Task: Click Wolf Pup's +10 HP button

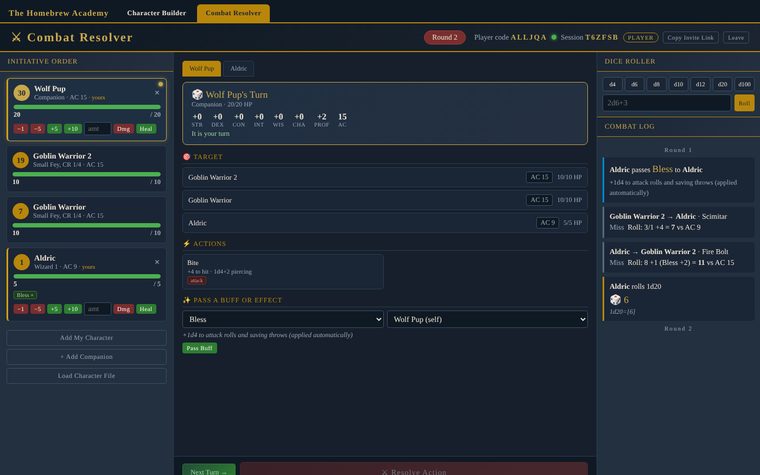Action: coord(73,129)
